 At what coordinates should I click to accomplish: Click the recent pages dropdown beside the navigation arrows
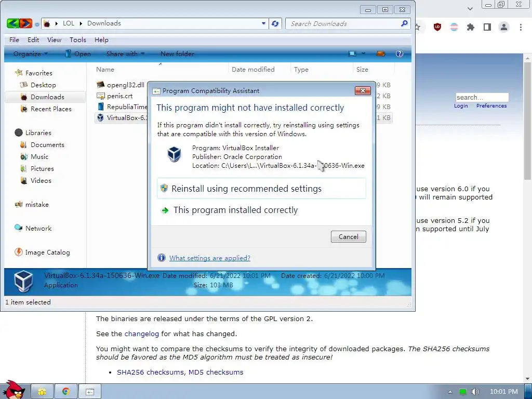point(37,24)
